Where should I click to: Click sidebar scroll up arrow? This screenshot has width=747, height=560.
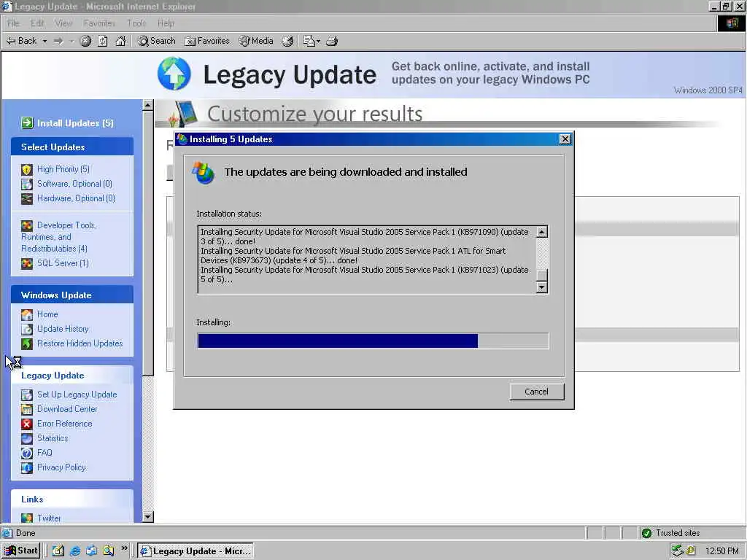pyautogui.click(x=147, y=105)
